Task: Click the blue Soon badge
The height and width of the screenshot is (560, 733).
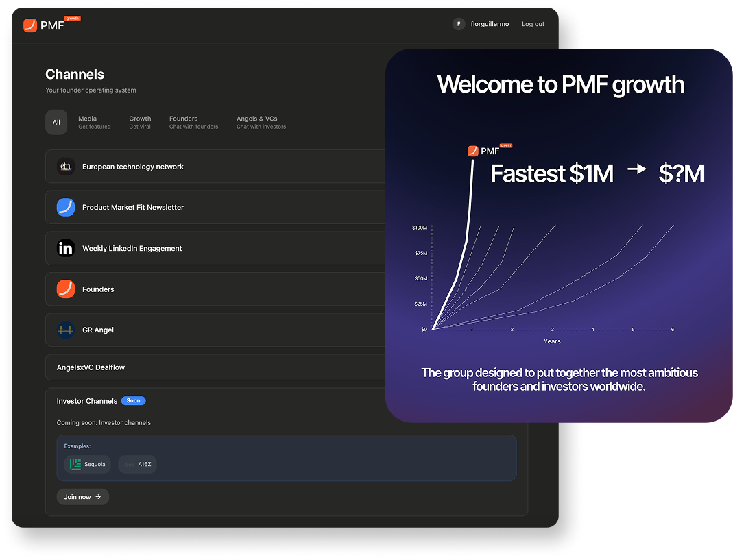Action: [x=133, y=400]
